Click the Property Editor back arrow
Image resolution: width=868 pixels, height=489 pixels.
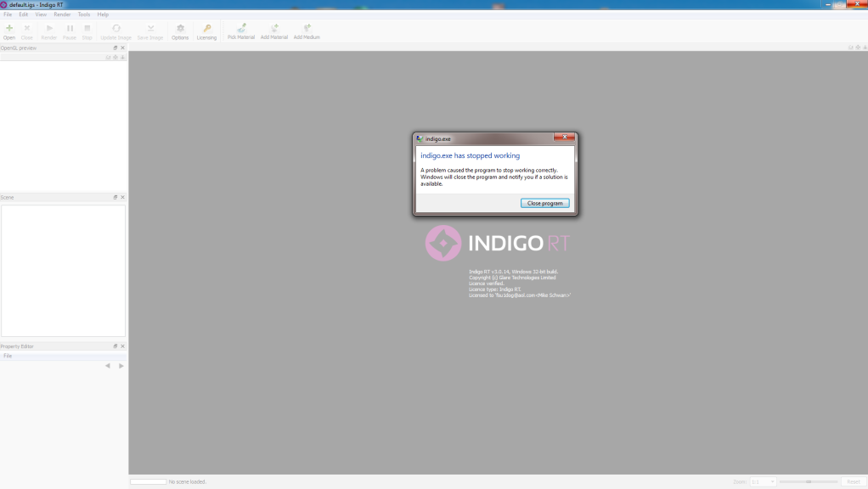107,366
